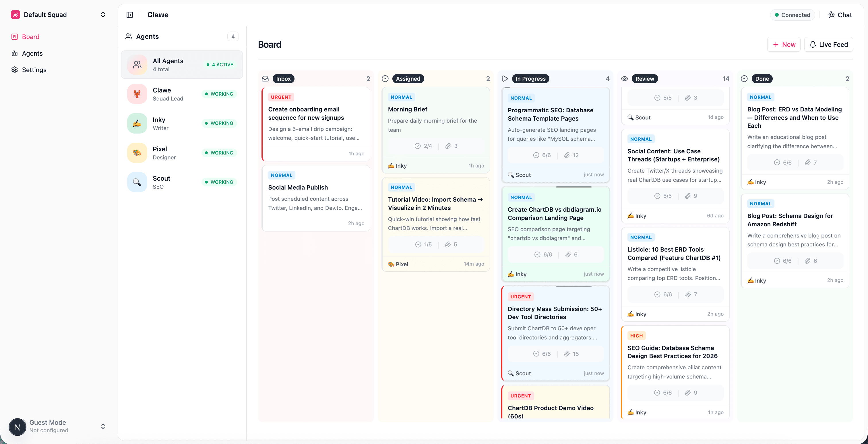Image resolution: width=868 pixels, height=444 pixels.
Task: Open Chat from the top right
Action: click(840, 15)
